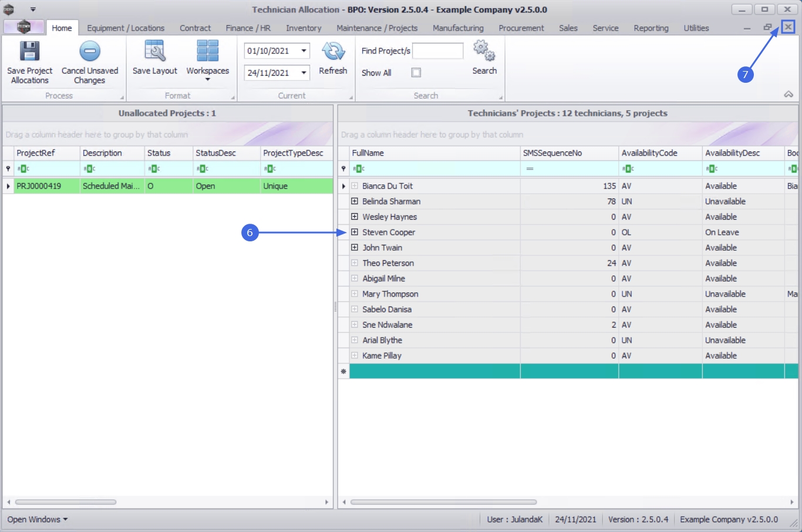Open the Quick Access Toolbar customize dropdown

[x=33, y=9]
